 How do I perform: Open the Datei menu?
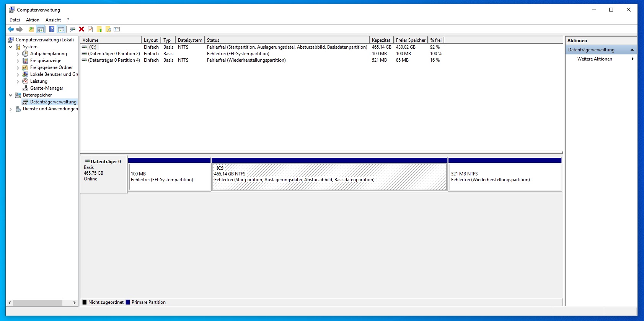coord(15,20)
